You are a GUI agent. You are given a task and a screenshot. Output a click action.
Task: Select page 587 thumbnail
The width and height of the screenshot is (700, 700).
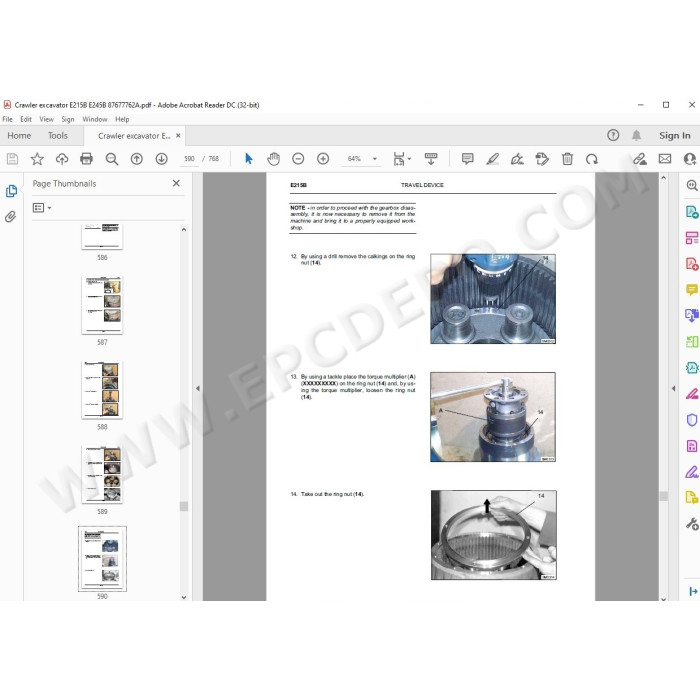[x=102, y=305]
